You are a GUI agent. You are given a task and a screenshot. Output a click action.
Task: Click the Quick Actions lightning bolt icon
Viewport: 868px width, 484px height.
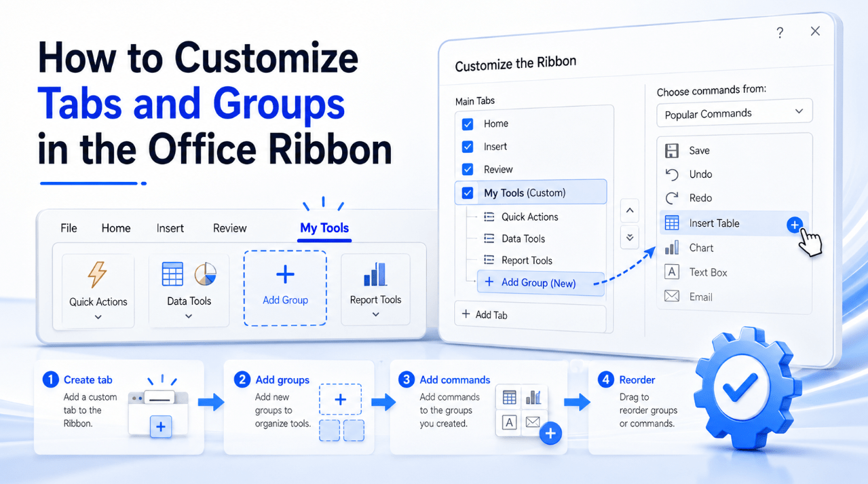coord(98,274)
